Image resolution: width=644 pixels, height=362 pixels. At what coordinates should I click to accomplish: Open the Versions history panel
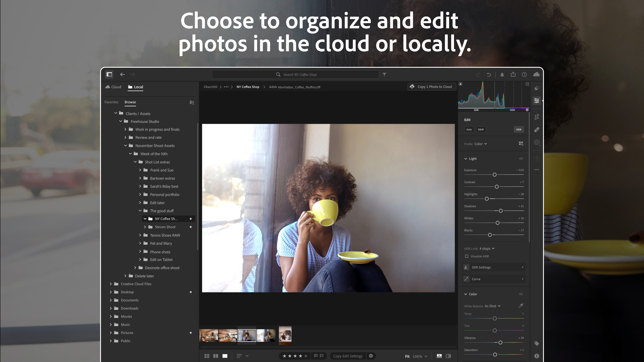(x=537, y=159)
